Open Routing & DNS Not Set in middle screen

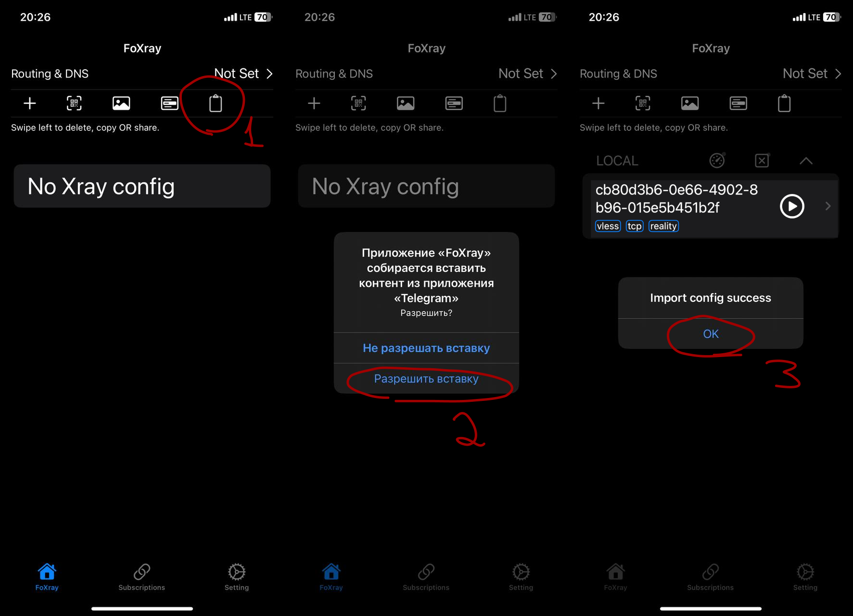(426, 74)
